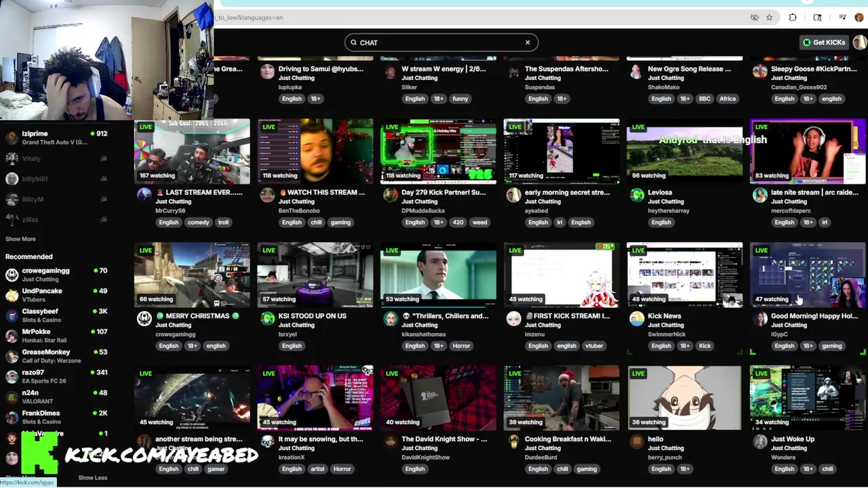Click the MrCurryS8 channel avatar

(144, 195)
